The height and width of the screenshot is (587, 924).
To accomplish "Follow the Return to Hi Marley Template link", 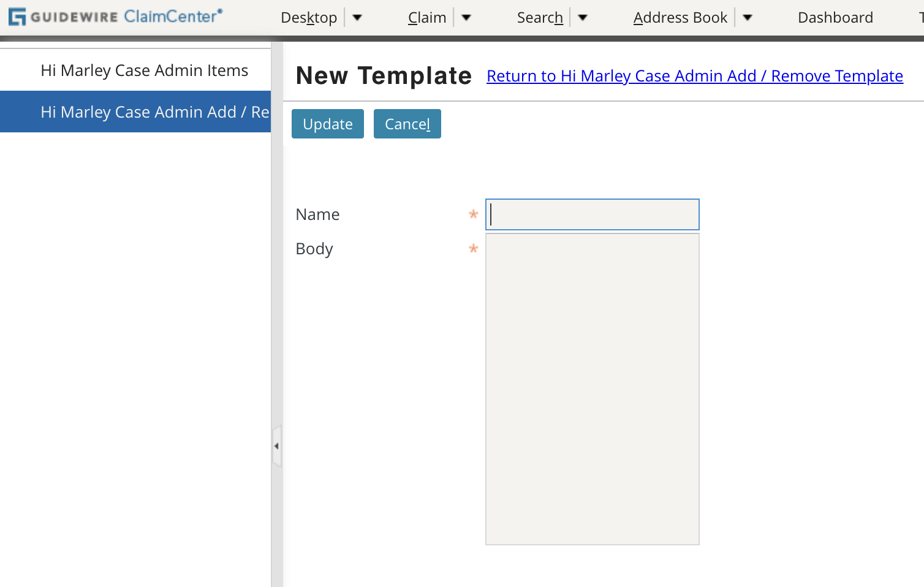I will pyautogui.click(x=694, y=75).
